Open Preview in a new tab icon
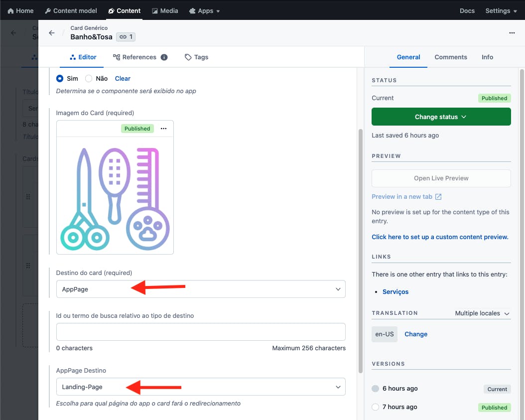 [438, 197]
